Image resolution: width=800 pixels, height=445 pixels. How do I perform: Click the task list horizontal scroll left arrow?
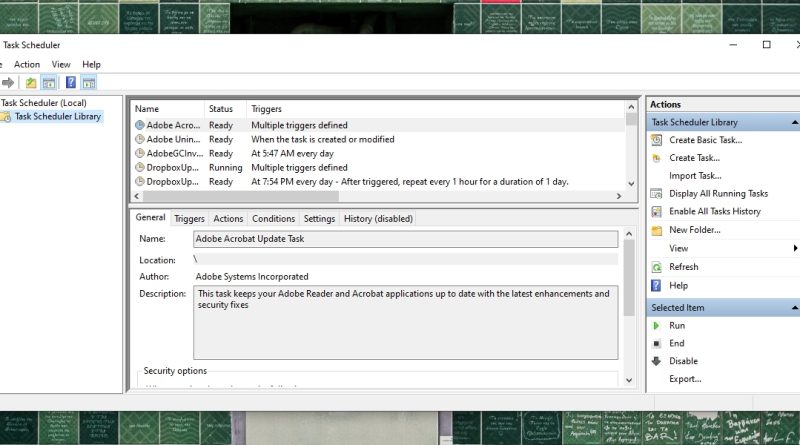click(137, 196)
